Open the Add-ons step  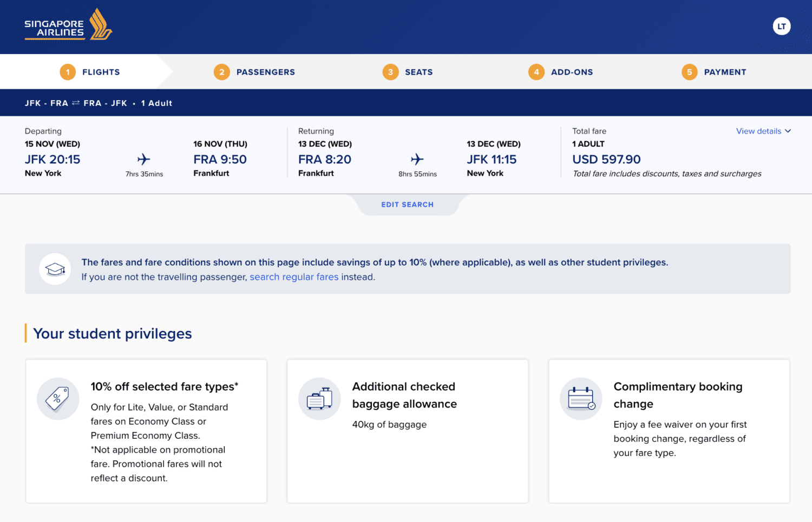tap(572, 71)
